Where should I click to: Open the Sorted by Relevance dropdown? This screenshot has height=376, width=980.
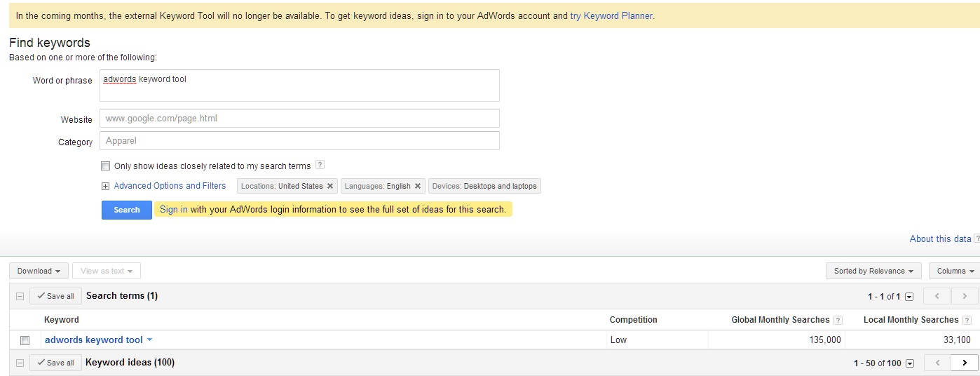[x=873, y=271]
